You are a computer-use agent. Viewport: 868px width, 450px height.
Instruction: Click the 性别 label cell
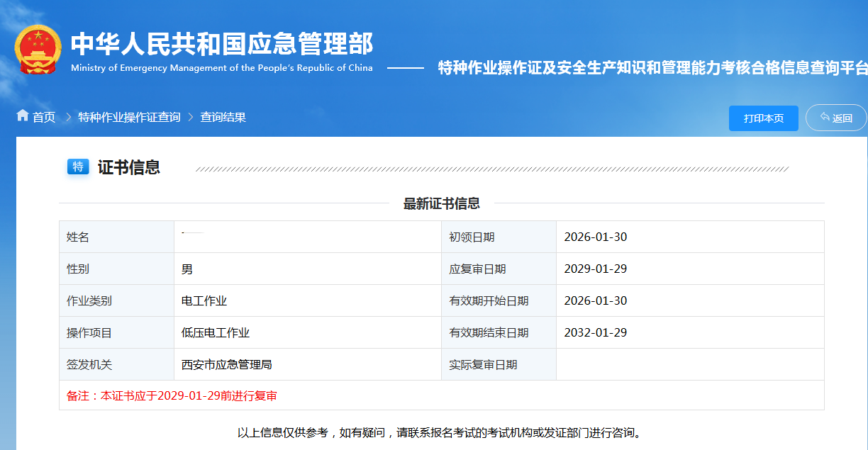116,269
